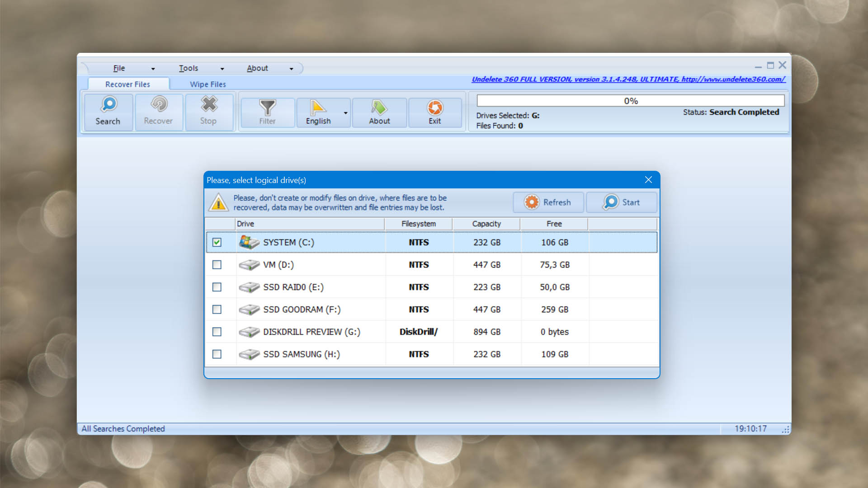868x488 pixels.
Task: Click the 259 GB free cell
Action: point(555,310)
